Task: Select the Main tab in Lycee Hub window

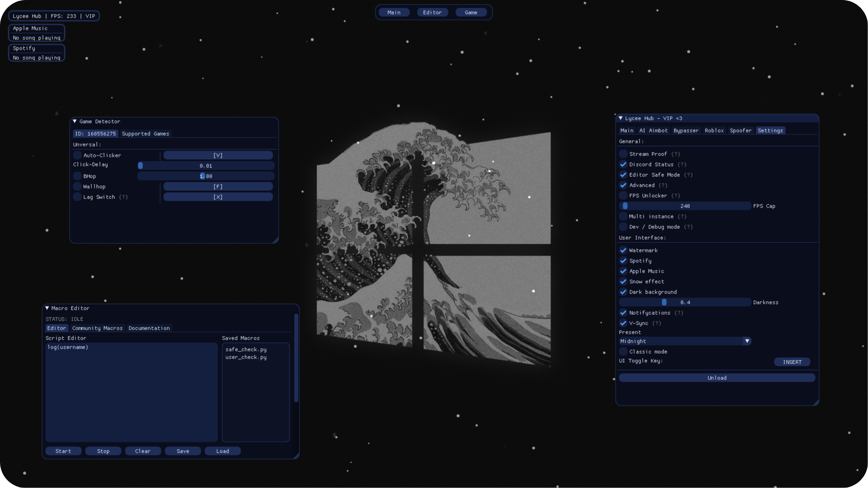Action: (x=627, y=130)
